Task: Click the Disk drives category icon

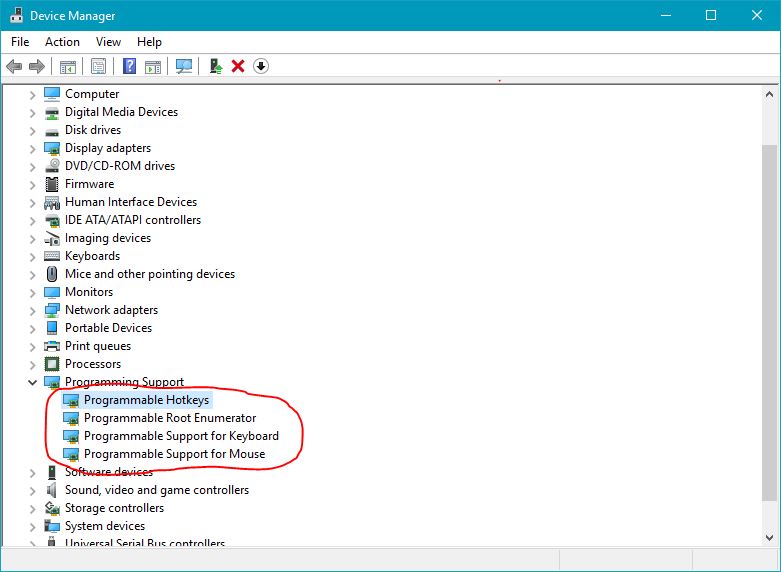Action: coord(52,131)
